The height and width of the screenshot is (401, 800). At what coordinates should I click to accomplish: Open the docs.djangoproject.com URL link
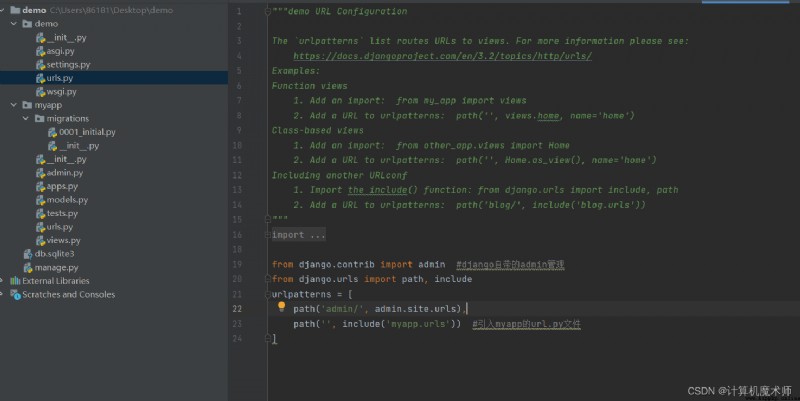tap(442, 56)
